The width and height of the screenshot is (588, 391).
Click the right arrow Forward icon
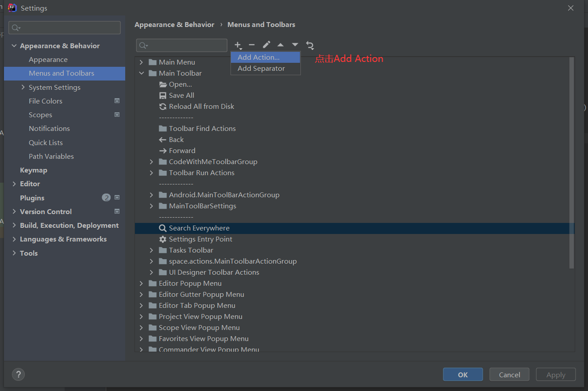163,151
